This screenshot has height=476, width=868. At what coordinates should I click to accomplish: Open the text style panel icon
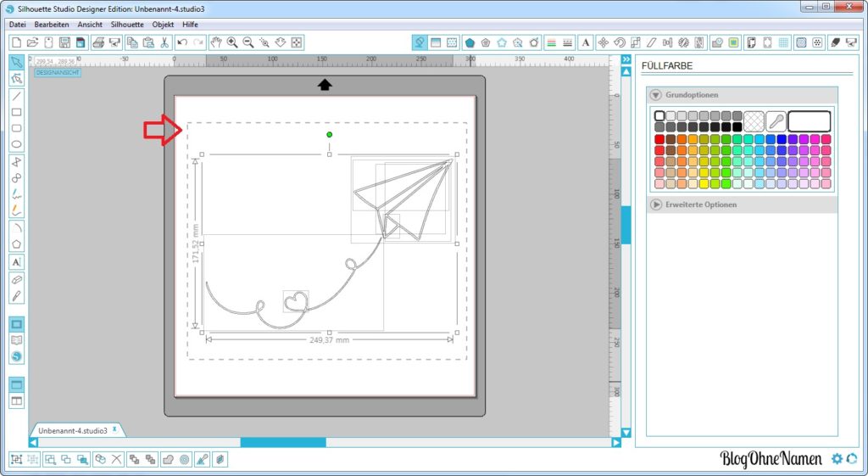586,42
